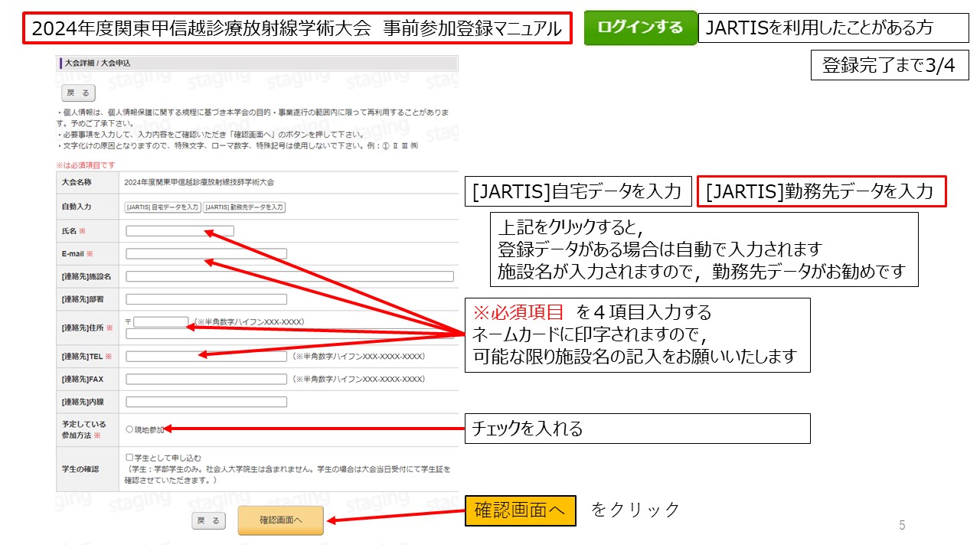The image size is (980, 551).
Task: Click the address line field below postal code
Action: 289,334
